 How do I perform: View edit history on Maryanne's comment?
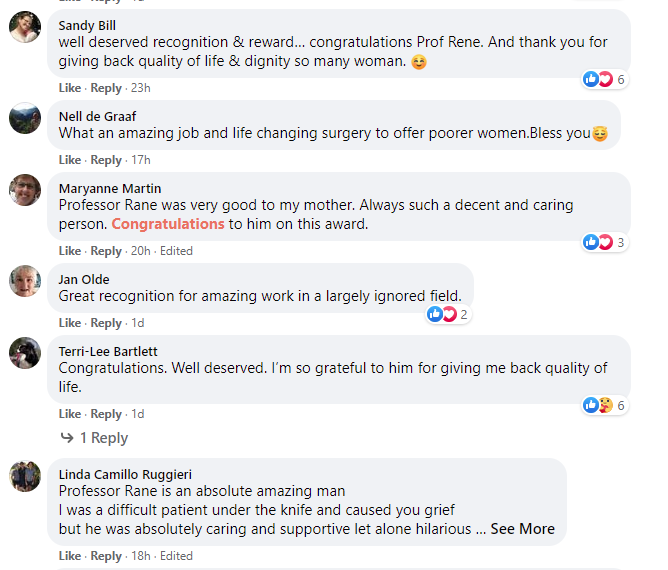(x=177, y=251)
